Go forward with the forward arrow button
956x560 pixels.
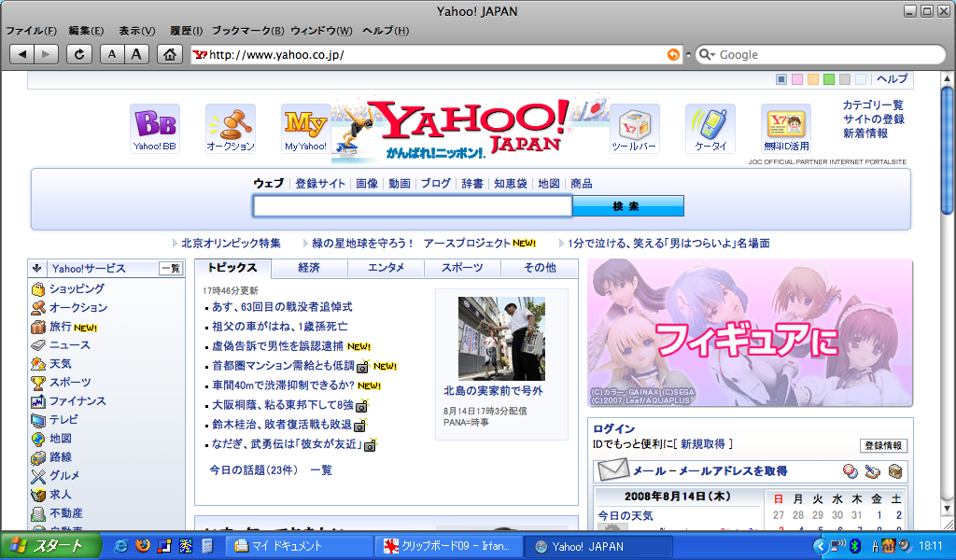[47, 54]
